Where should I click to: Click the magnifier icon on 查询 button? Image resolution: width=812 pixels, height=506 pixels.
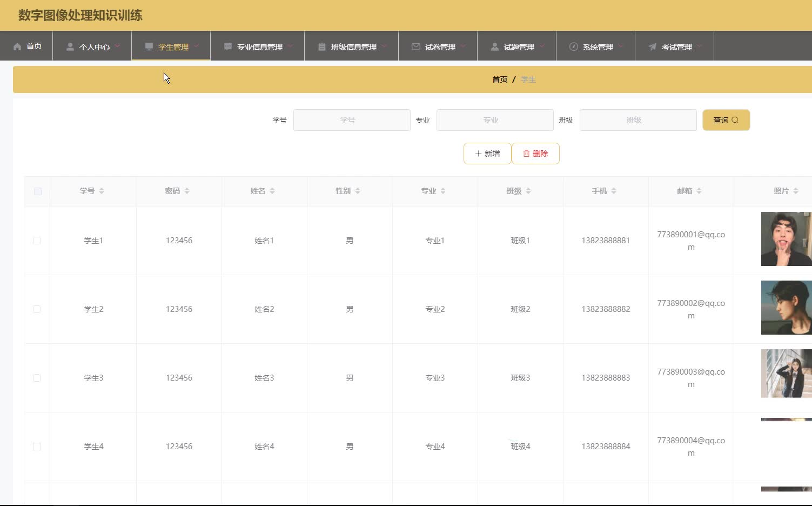[x=735, y=120]
